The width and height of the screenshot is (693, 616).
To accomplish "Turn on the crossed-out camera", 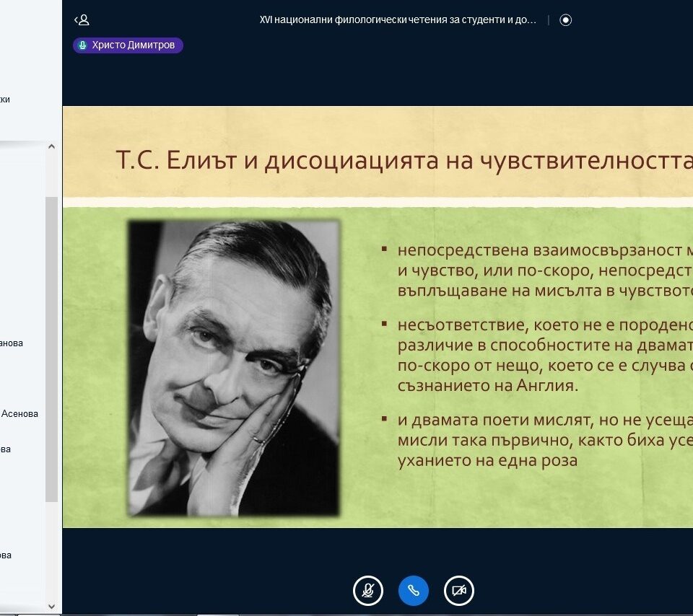I will (459, 591).
